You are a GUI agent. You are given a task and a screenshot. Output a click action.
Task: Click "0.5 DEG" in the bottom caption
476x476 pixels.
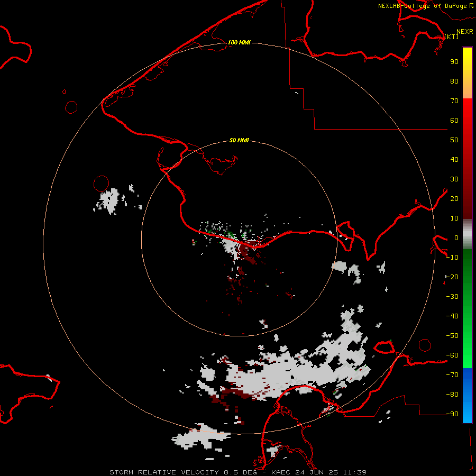240,472
